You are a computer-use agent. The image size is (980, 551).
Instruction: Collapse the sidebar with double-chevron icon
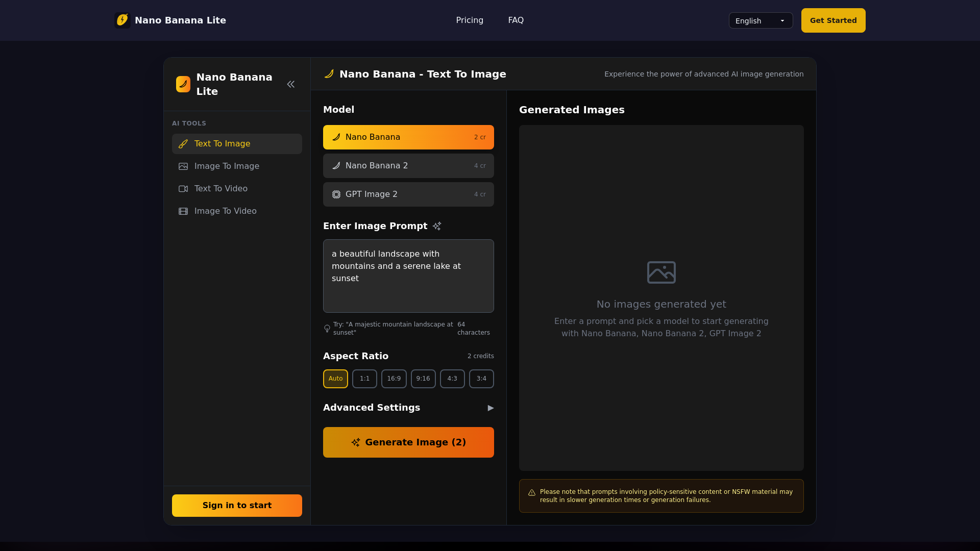pos(291,84)
